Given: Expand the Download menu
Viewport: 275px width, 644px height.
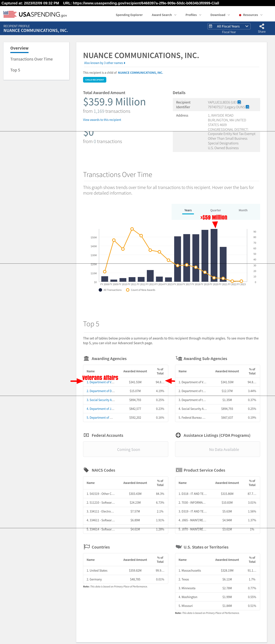Looking at the screenshot, I should [220, 15].
